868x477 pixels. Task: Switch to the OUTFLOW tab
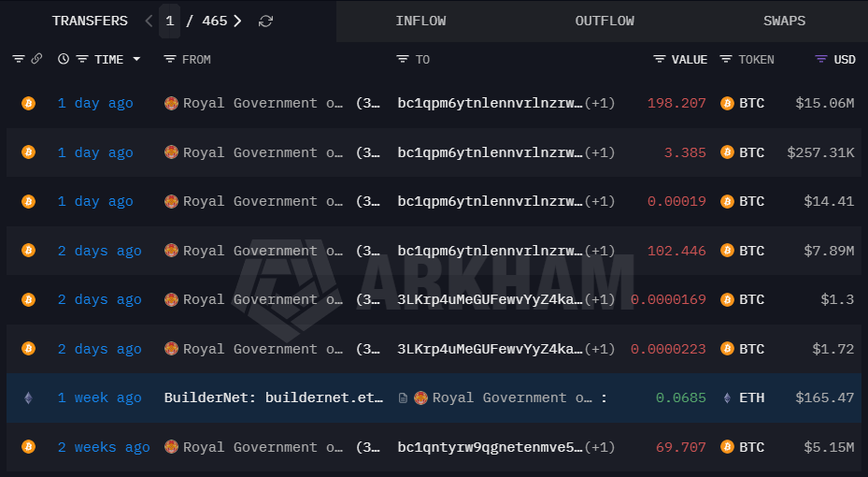pyautogui.click(x=605, y=22)
